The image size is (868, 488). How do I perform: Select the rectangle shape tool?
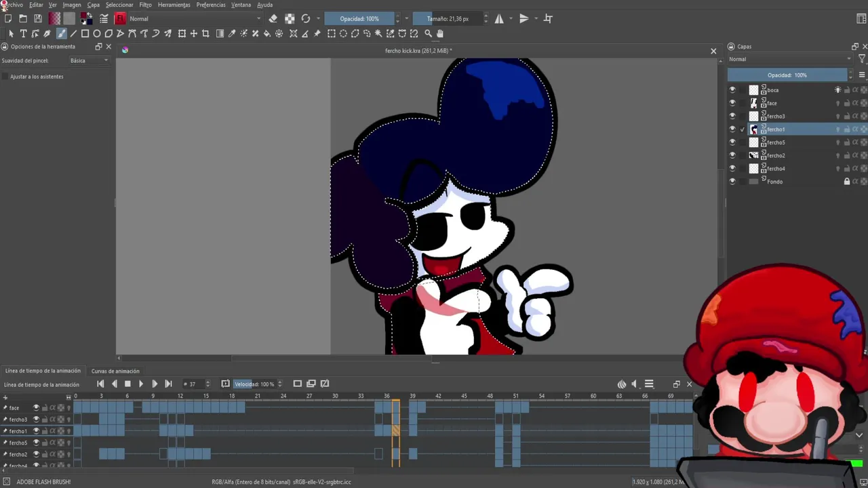(85, 33)
